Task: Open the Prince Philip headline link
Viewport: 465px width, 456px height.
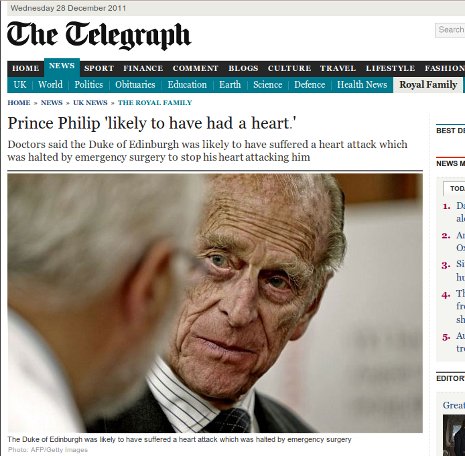Action: (152, 123)
